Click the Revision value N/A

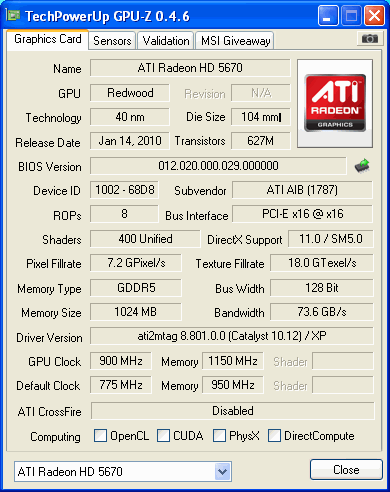261,93
